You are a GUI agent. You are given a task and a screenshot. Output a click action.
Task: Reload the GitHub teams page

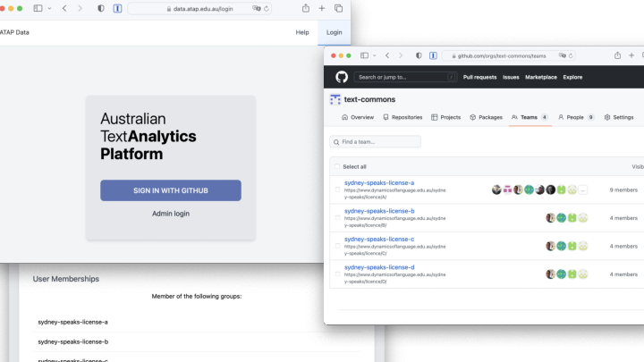pyautogui.click(x=571, y=55)
